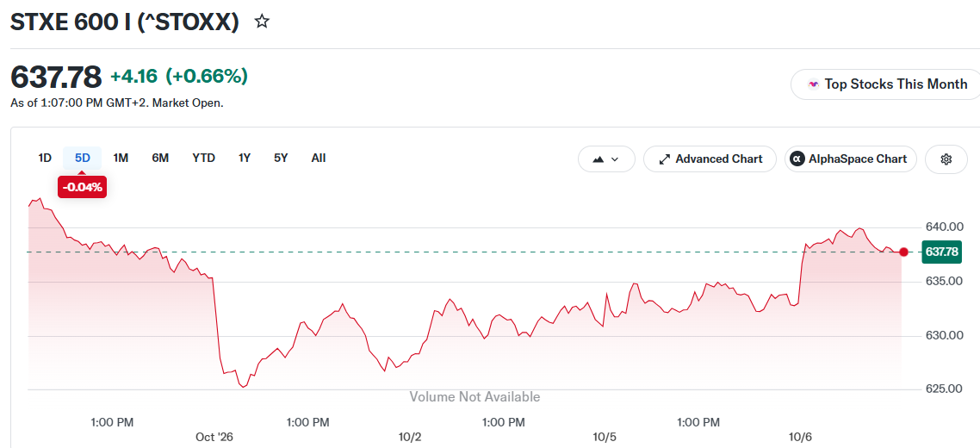Open chart type dropdown
This screenshot has height=448, width=980.
tap(606, 159)
